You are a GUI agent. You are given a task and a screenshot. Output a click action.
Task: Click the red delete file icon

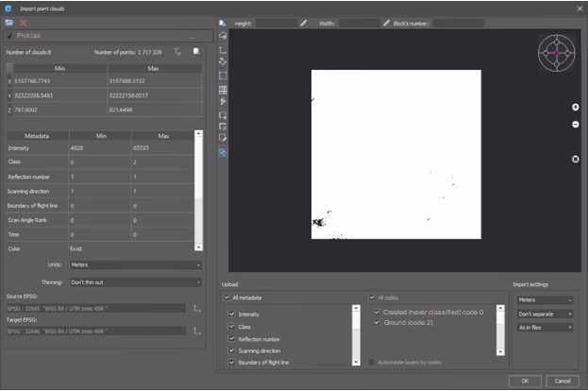24,23
